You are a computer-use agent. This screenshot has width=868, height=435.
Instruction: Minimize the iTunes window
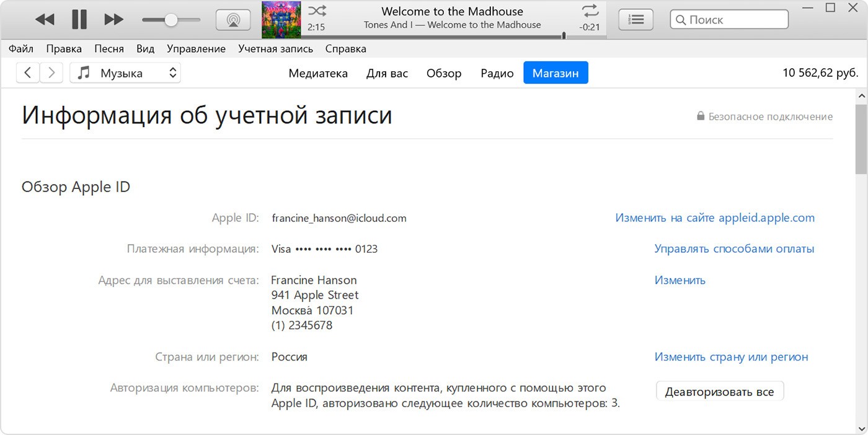(807, 8)
